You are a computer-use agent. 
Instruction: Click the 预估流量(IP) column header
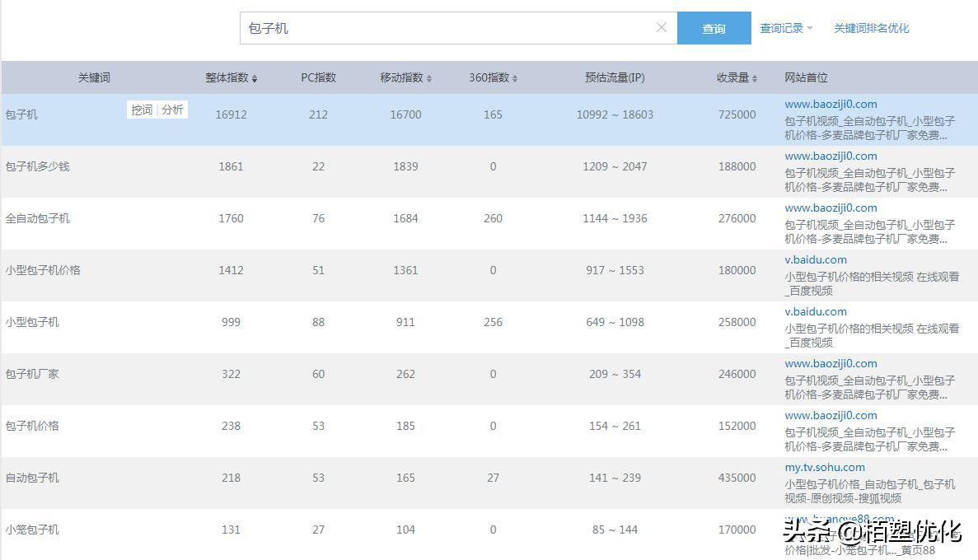click(x=615, y=77)
